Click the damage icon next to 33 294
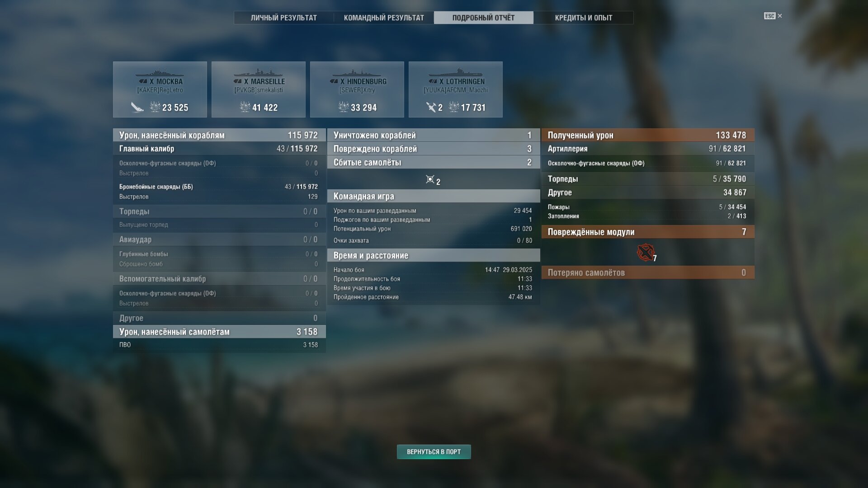Screen dimensions: 868x488 click(343, 107)
